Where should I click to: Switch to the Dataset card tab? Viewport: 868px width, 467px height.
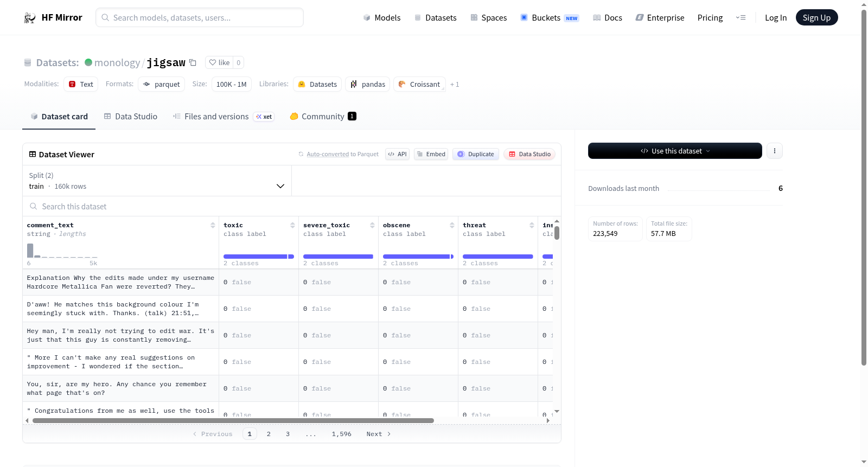click(59, 117)
